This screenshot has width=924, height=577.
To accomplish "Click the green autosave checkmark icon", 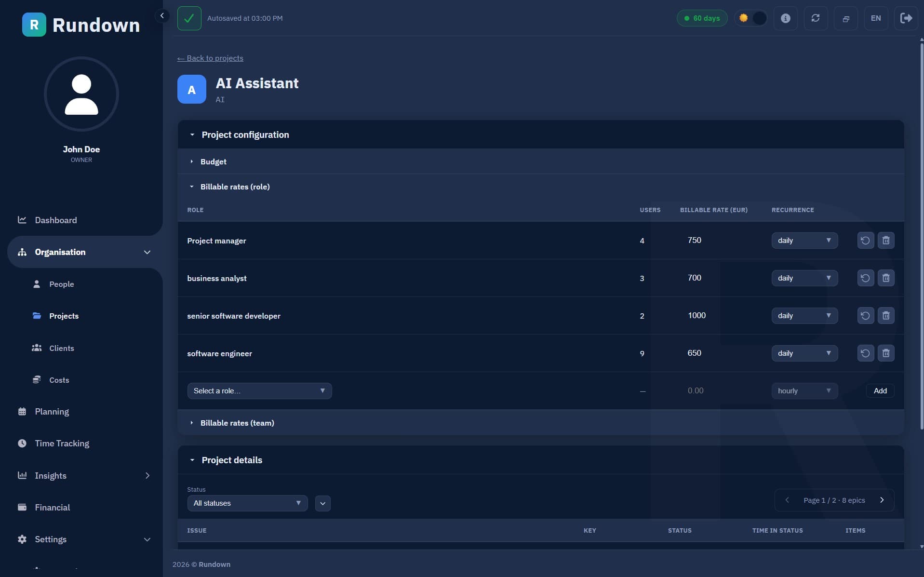I will [189, 18].
